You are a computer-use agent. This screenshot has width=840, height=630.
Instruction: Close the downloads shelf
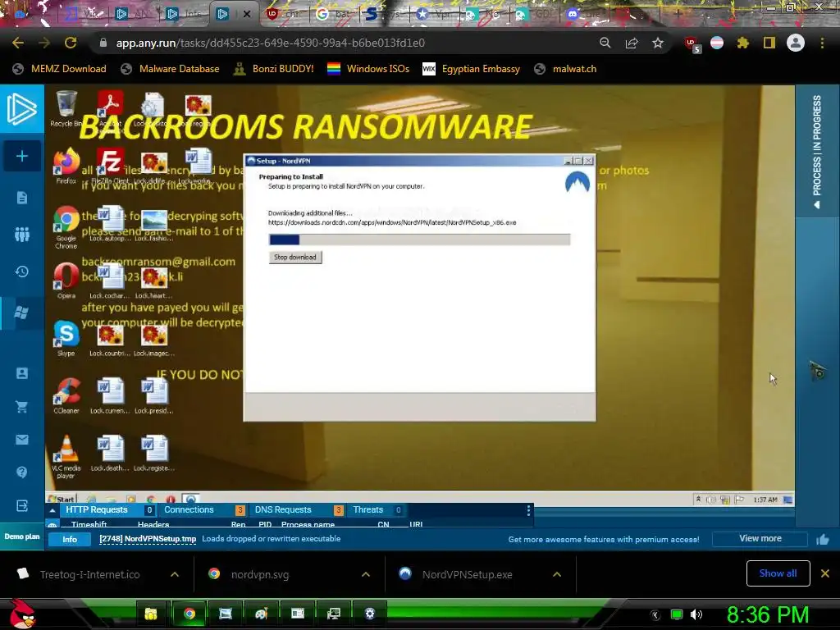[x=825, y=573]
